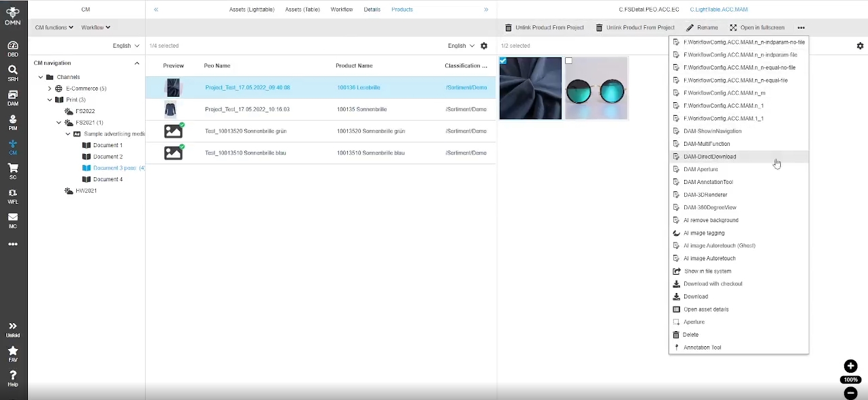Uncheck the dark fabric image checkbox
The width and height of the screenshot is (868, 400).
[x=503, y=61]
